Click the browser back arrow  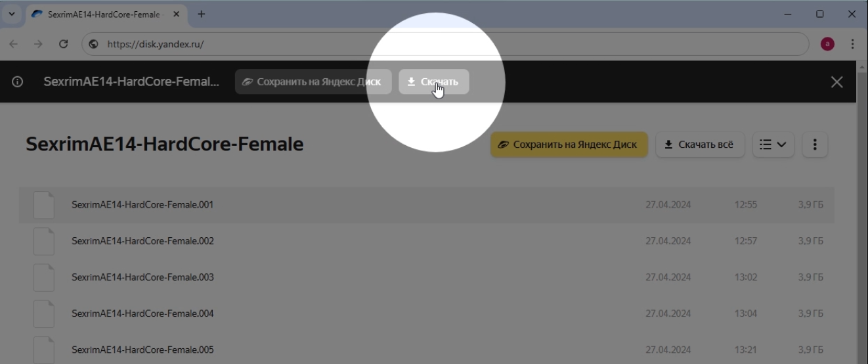(x=14, y=44)
